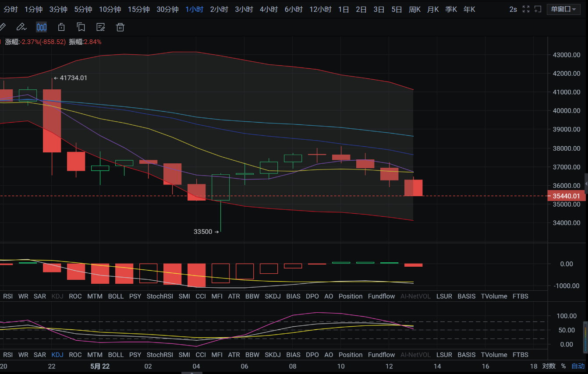Delete drawings with the trash icon
The image size is (588, 374).
[120, 27]
